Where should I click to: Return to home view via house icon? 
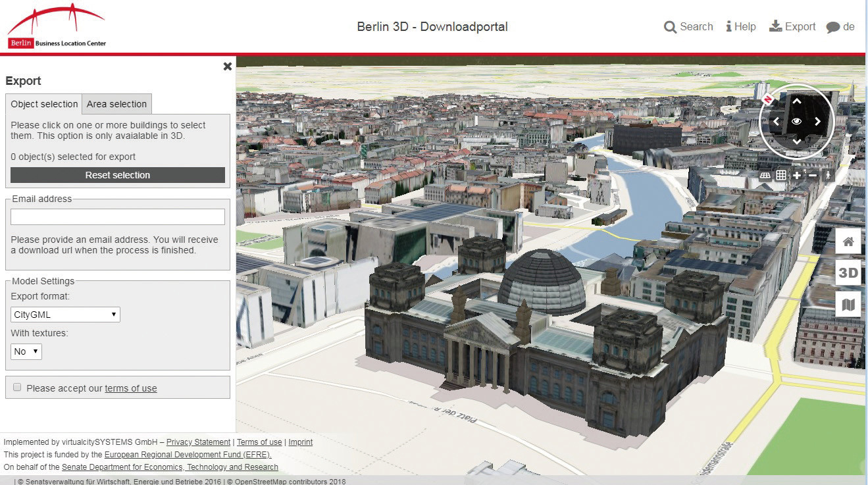click(x=848, y=242)
